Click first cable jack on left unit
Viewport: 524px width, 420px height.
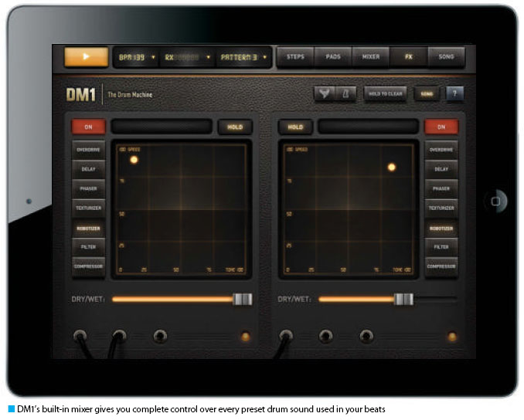[x=80, y=336]
